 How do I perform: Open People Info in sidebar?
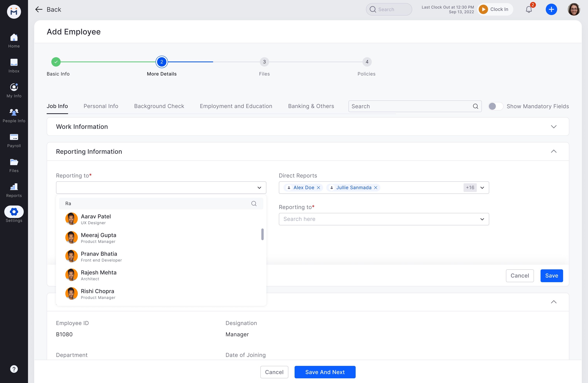(14, 115)
